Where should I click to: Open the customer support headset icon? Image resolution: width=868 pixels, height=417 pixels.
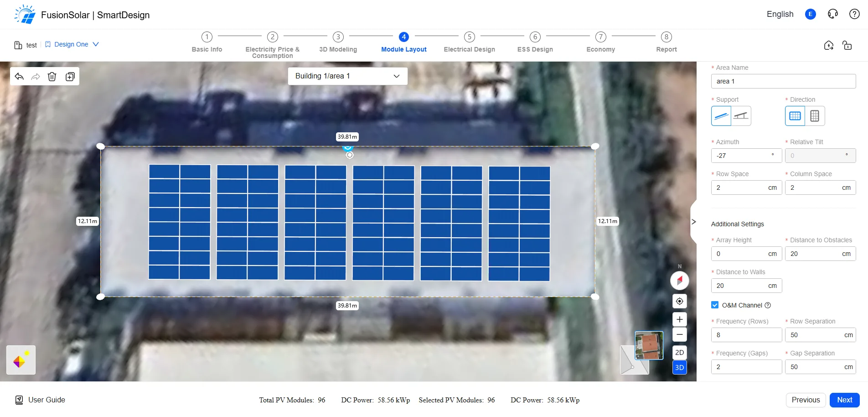pos(832,14)
